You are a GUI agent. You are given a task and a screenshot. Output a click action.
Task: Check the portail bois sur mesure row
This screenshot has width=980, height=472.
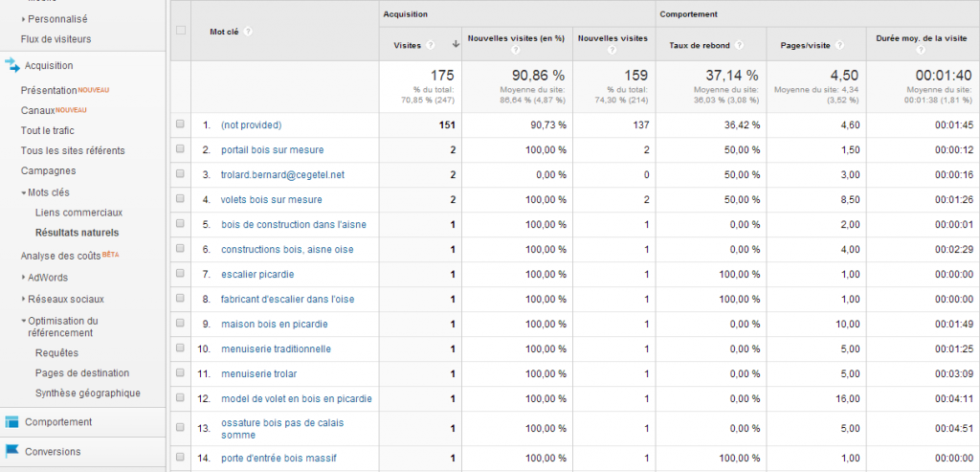coord(180,149)
